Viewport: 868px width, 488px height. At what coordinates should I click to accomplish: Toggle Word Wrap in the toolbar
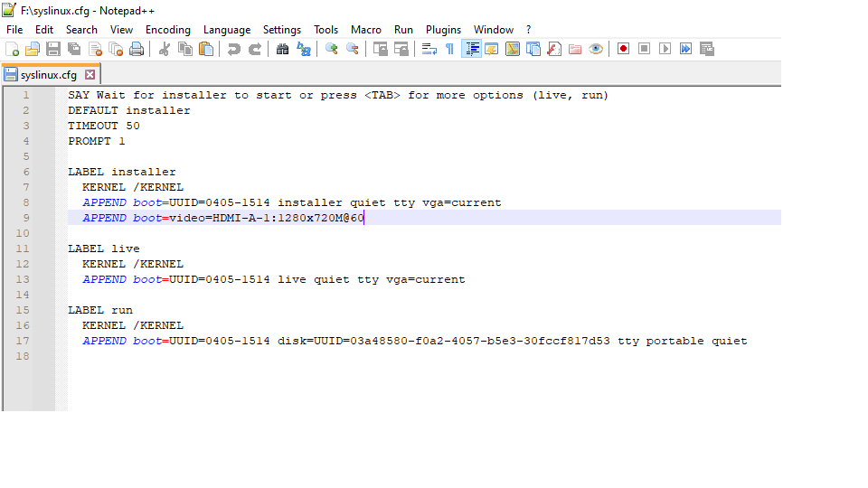(429, 49)
